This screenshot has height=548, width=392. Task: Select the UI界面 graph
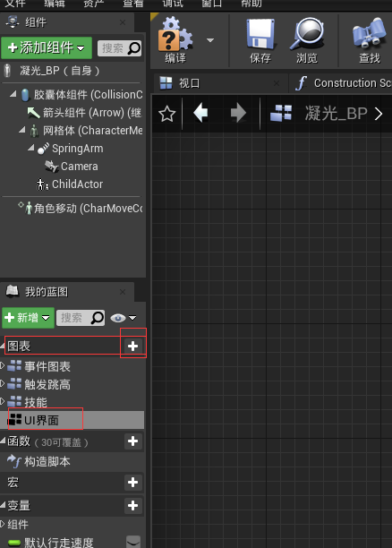[x=72, y=420]
